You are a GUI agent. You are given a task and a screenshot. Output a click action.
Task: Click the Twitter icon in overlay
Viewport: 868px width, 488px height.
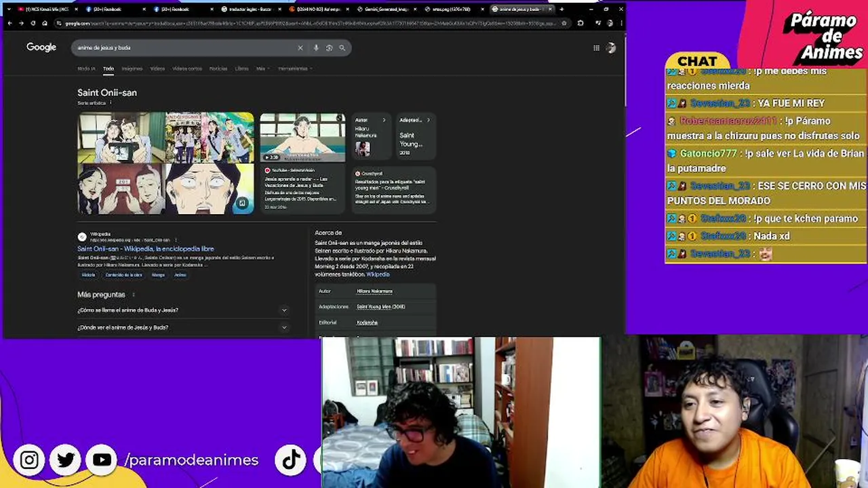pyautogui.click(x=66, y=460)
